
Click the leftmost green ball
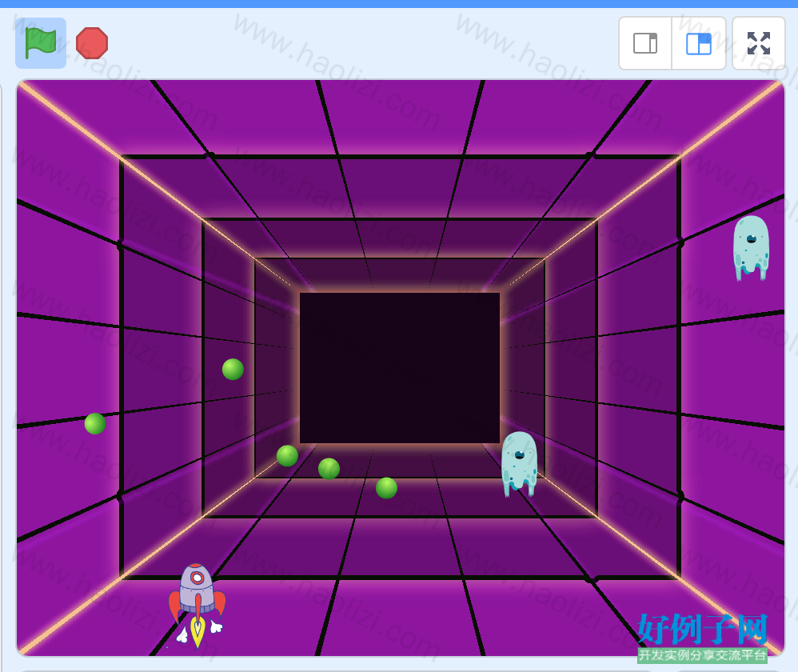(95, 423)
